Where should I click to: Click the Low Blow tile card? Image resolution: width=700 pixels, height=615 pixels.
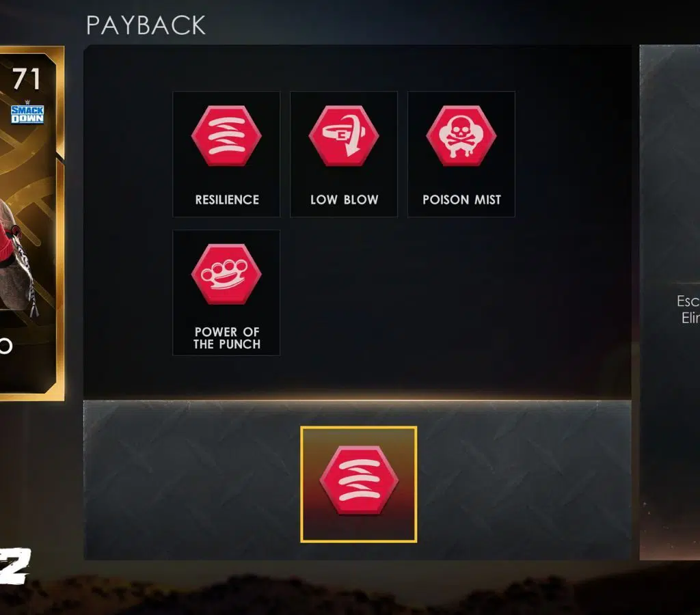pos(344,154)
